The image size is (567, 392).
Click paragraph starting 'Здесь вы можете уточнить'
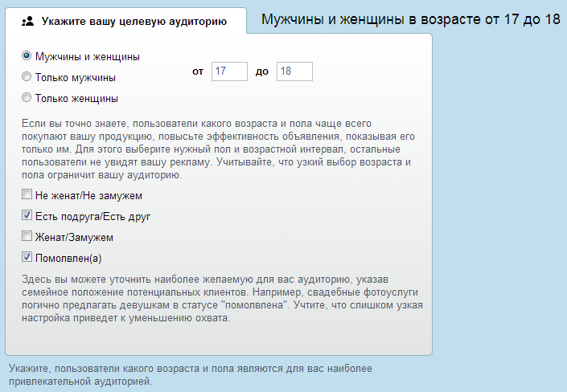pyautogui.click(x=222, y=299)
